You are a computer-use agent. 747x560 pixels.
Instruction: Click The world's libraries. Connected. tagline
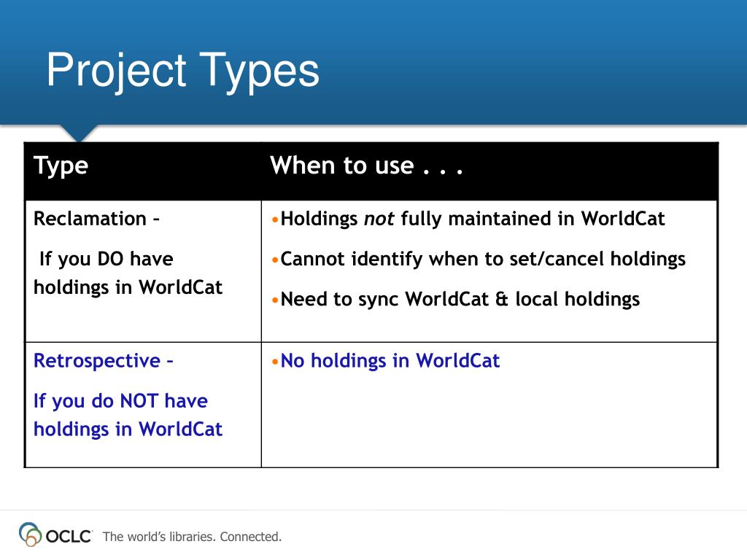[192, 537]
